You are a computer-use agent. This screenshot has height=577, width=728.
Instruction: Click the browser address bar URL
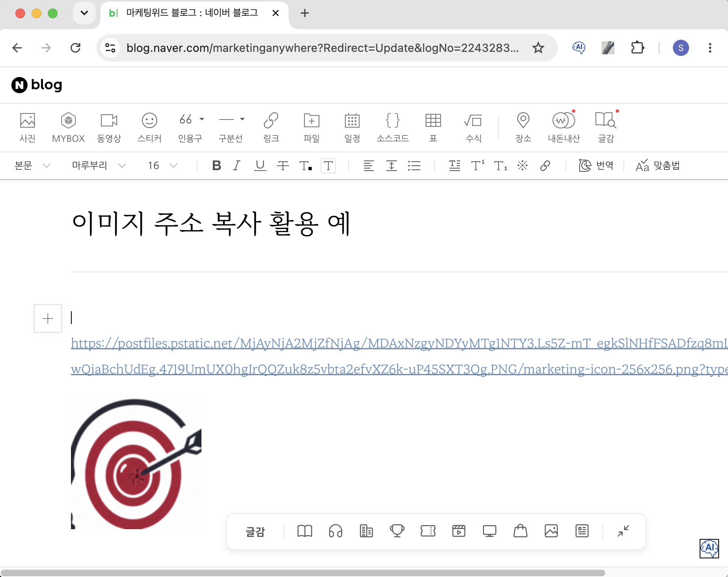323,48
